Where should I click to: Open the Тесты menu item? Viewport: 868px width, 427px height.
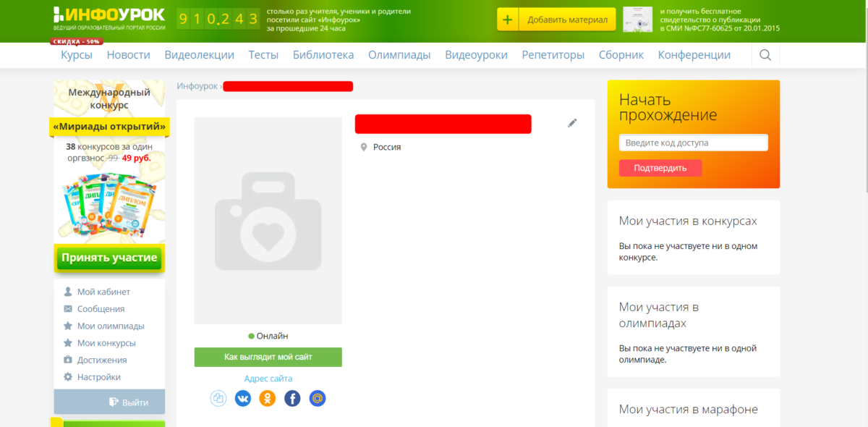tap(263, 55)
